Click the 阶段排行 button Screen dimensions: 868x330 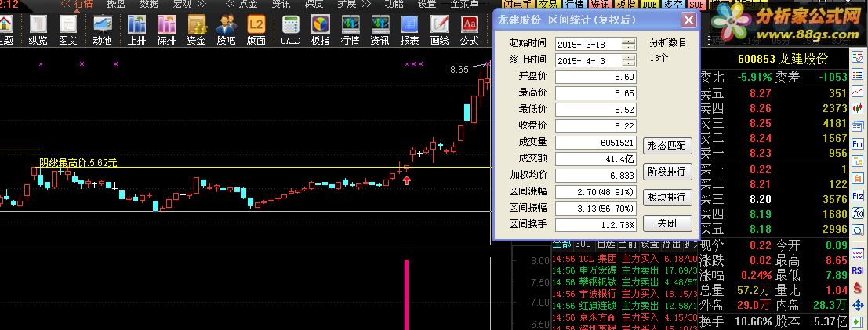click(x=667, y=172)
